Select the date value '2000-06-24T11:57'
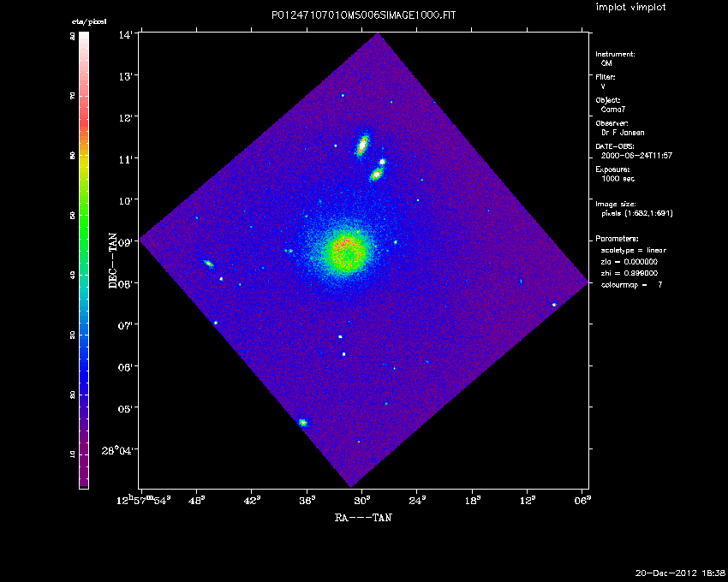 (x=636, y=156)
